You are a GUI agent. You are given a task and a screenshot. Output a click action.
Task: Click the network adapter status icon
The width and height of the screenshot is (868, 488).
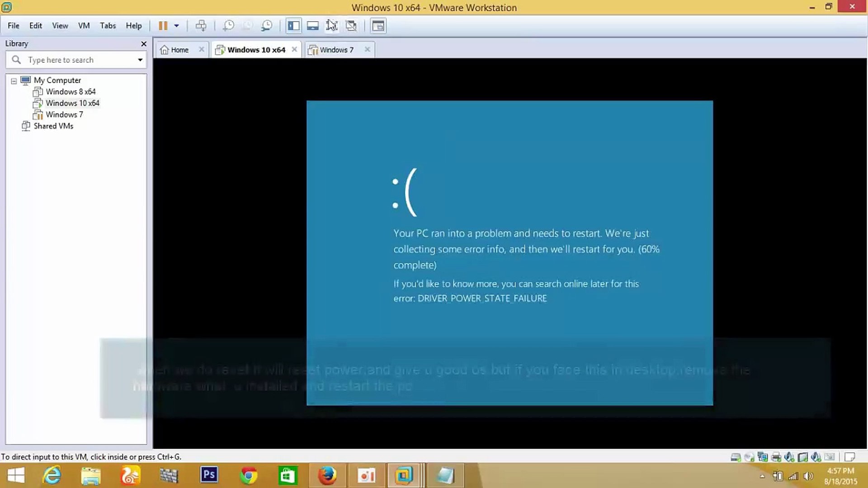[x=763, y=457]
